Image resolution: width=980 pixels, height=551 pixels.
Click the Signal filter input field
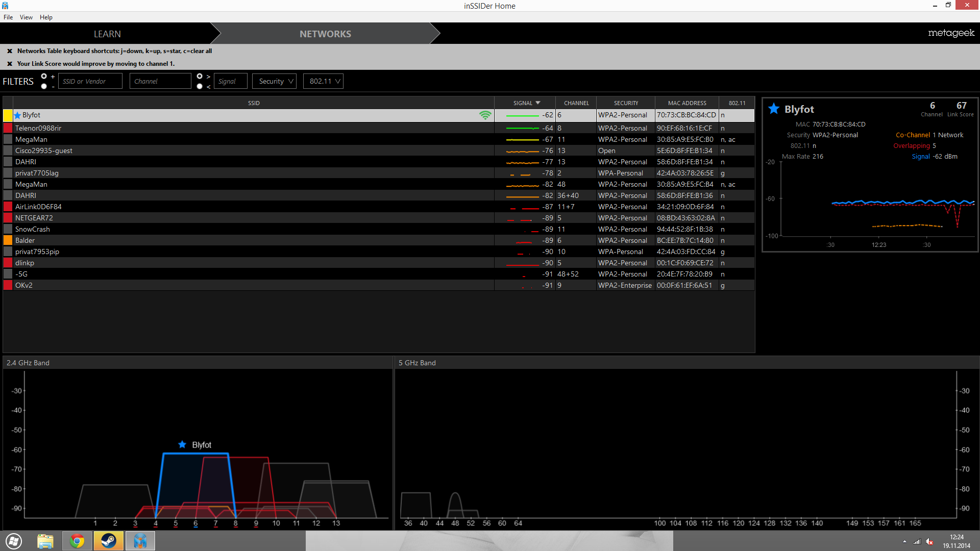point(231,81)
